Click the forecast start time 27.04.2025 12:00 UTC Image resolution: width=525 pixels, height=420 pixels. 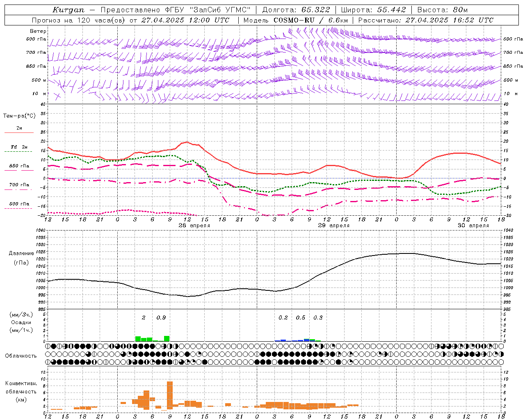(185, 20)
